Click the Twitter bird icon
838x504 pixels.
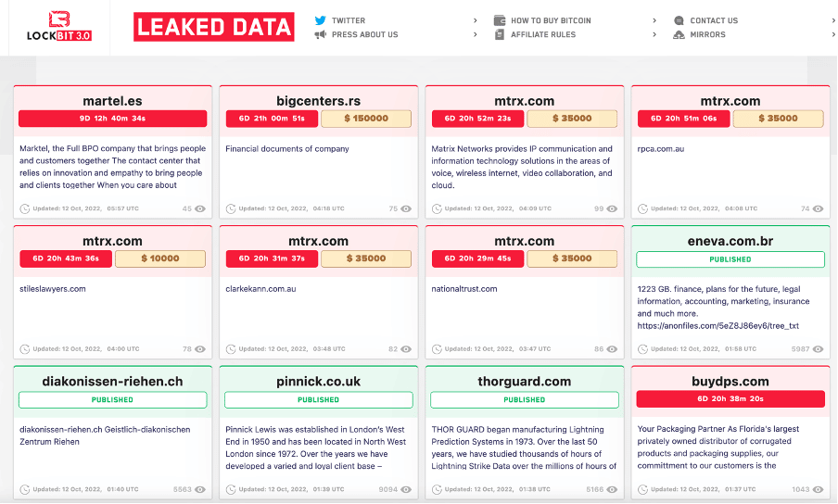click(321, 20)
